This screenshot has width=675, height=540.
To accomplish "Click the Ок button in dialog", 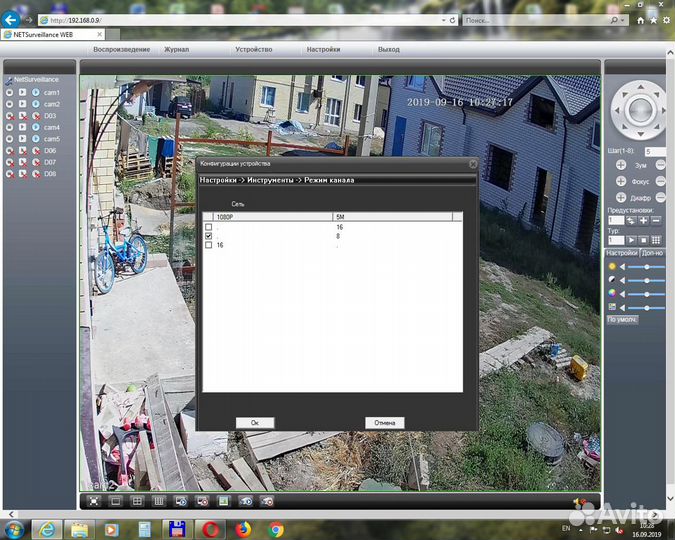I will point(254,422).
